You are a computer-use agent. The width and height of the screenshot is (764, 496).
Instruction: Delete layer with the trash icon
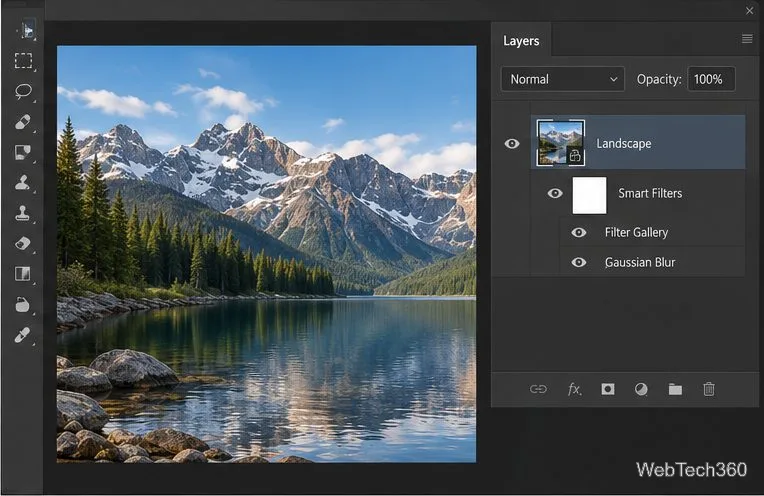pos(709,389)
